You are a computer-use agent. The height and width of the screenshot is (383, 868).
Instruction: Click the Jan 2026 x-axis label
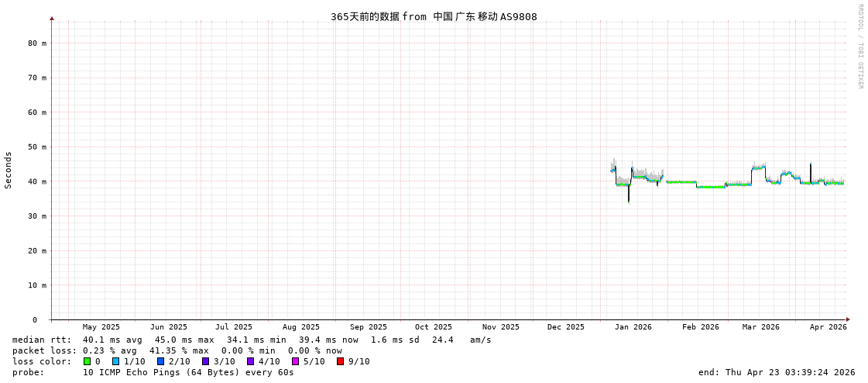633,327
